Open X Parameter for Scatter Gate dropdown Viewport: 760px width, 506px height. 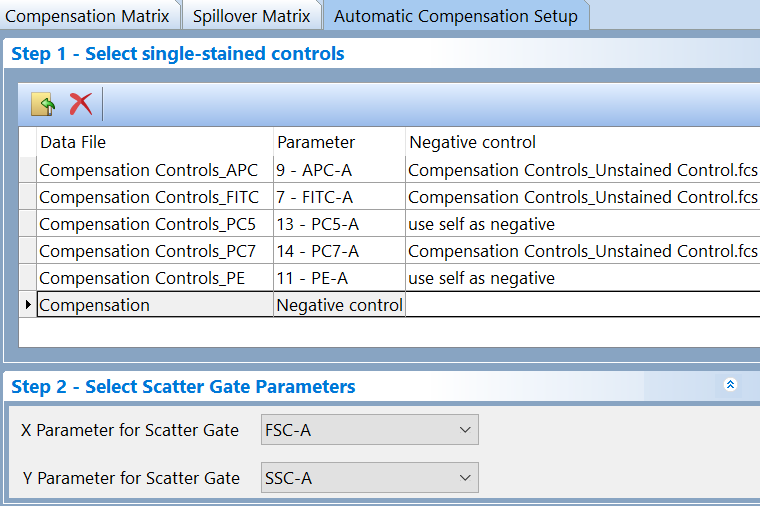click(x=369, y=430)
